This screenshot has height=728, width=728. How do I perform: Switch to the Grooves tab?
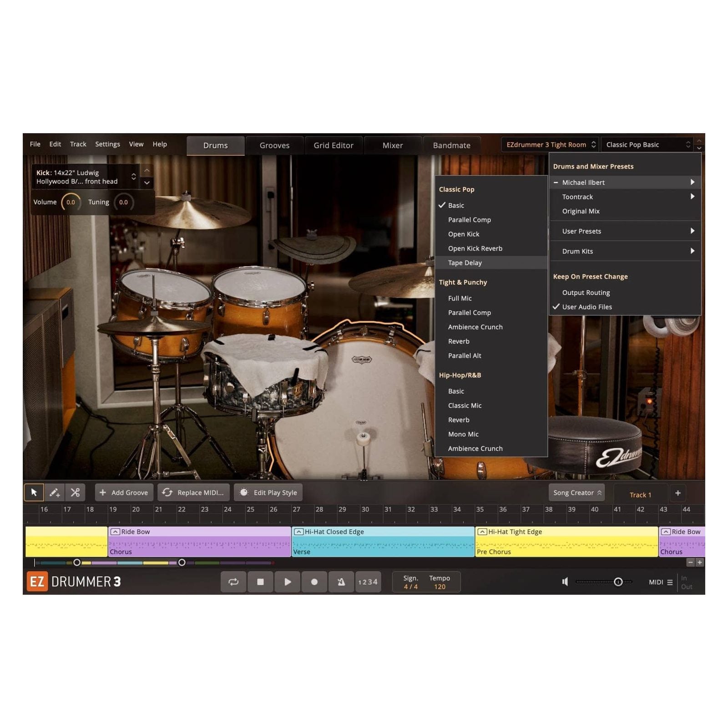coord(274,146)
